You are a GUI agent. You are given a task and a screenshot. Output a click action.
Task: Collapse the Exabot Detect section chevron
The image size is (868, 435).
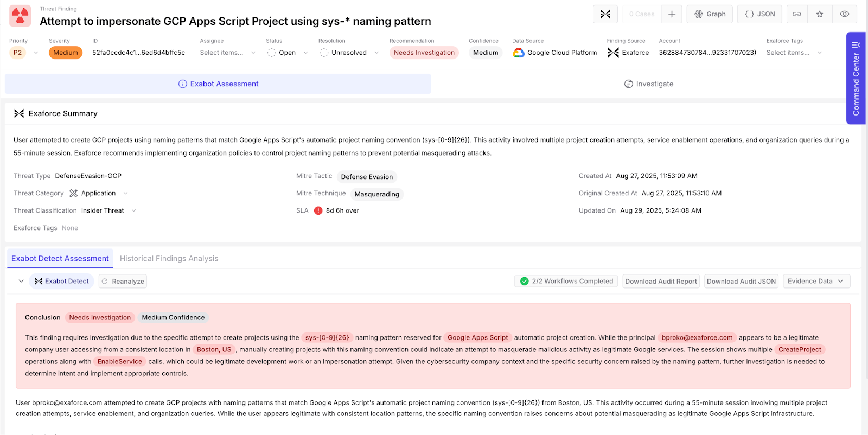[21, 281]
